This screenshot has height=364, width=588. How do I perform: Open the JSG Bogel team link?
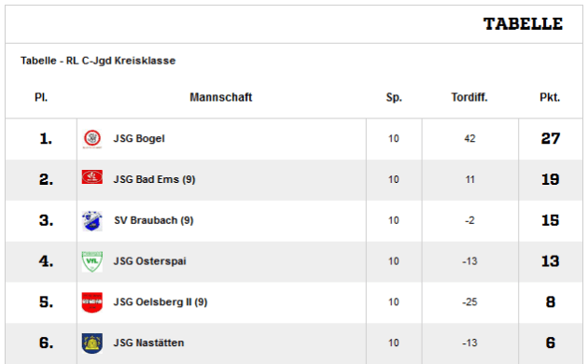tap(139, 139)
